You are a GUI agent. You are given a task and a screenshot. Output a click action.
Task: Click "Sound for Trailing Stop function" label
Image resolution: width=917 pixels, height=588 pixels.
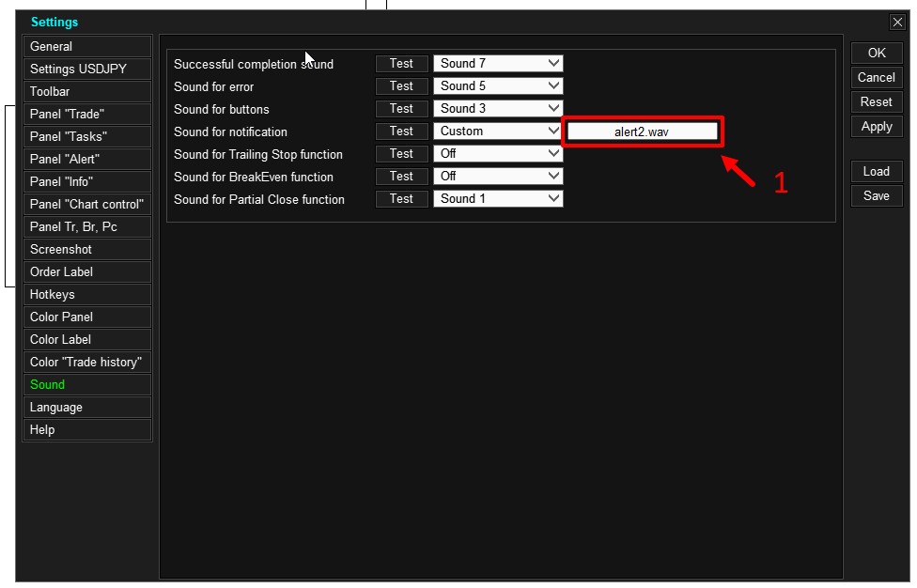pos(257,154)
